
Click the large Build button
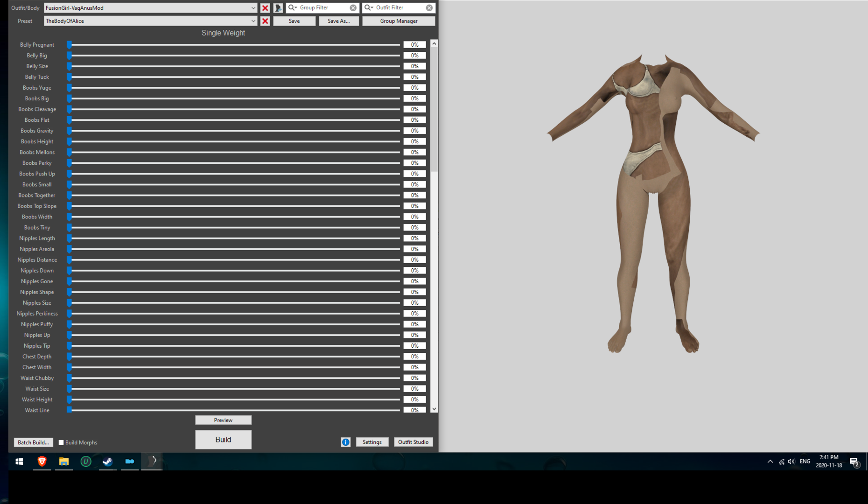pyautogui.click(x=223, y=440)
